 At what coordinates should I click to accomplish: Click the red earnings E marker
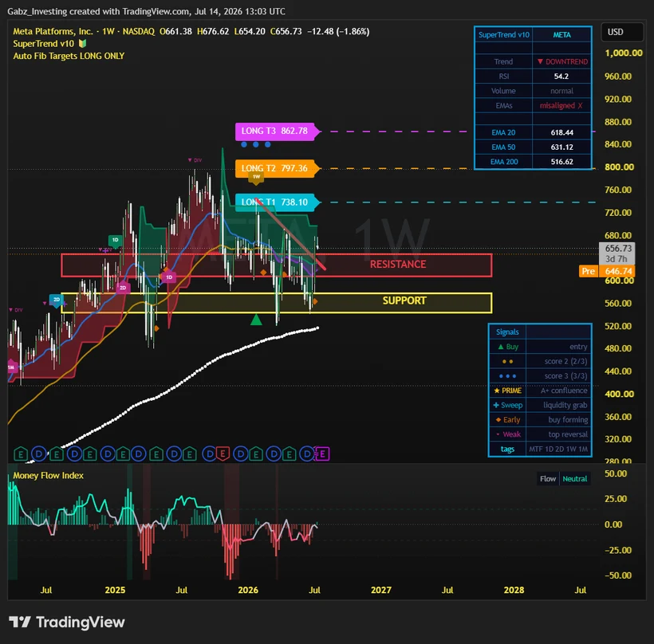[223, 454]
